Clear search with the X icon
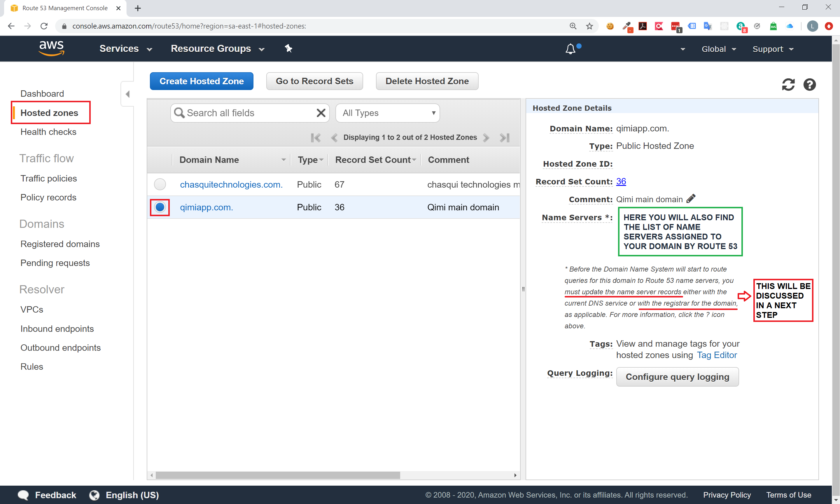Viewport: 840px width, 504px height. [x=321, y=113]
